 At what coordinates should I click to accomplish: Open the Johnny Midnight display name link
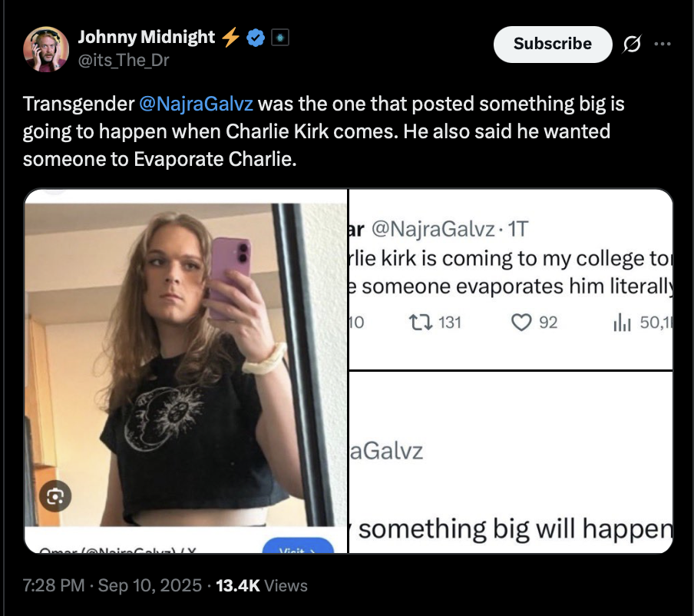147,37
